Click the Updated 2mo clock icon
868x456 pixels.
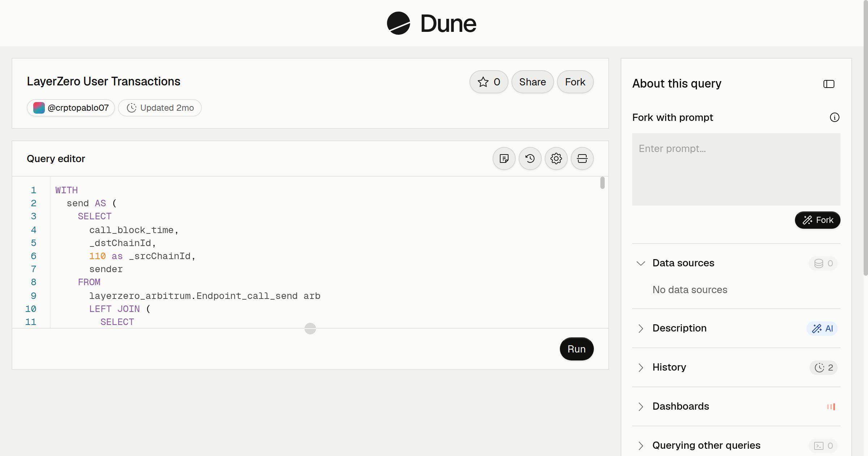[132, 108]
